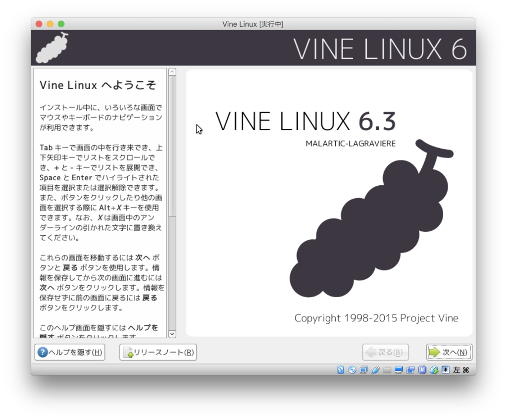The image size is (507, 420).
Task: Click the video capture status icon
Action: (410, 370)
